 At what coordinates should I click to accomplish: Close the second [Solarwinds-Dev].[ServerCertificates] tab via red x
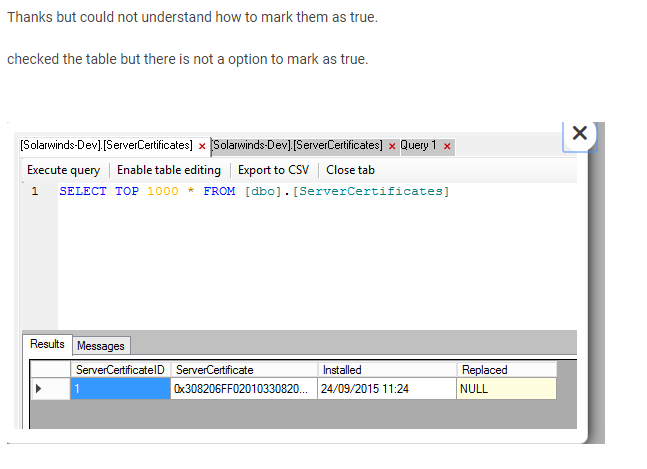click(392, 146)
